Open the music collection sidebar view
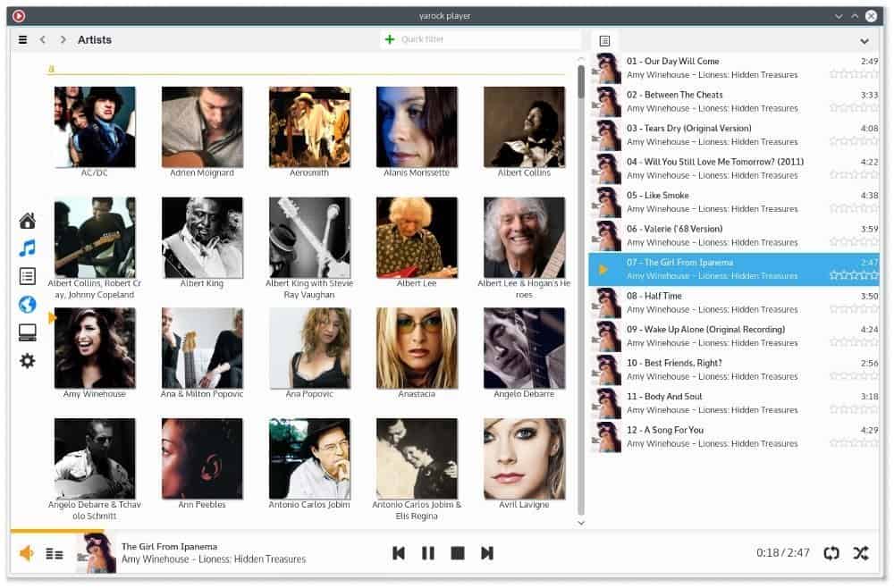Image resolution: width=894 pixels, height=588 pixels. coord(28,248)
